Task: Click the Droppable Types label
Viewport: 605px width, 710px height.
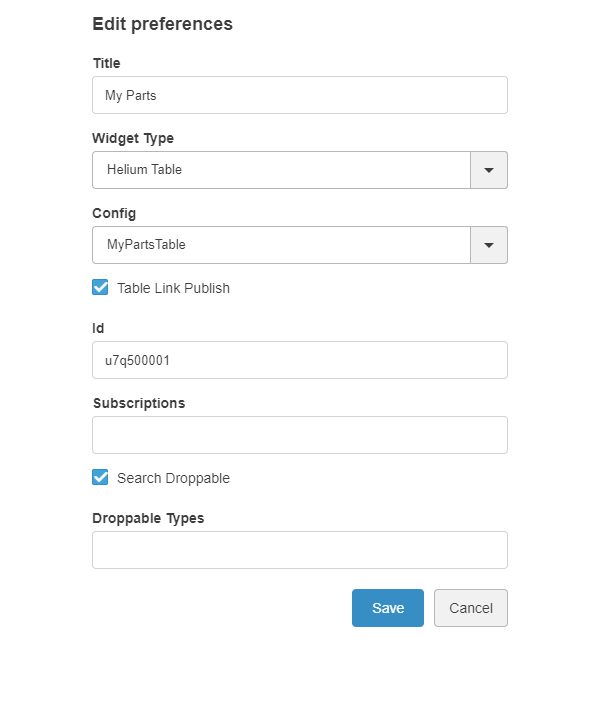Action: pyautogui.click(x=148, y=518)
